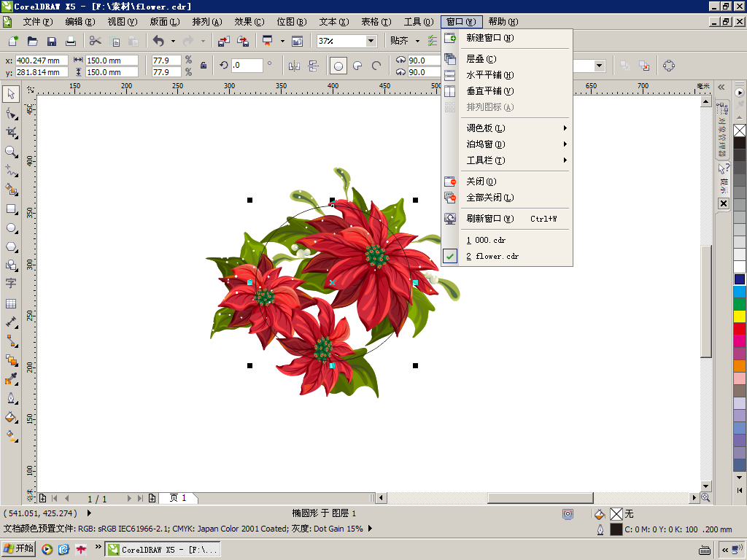Pick the red palette swatch
This screenshot has height=560, width=747.
pyautogui.click(x=740, y=329)
